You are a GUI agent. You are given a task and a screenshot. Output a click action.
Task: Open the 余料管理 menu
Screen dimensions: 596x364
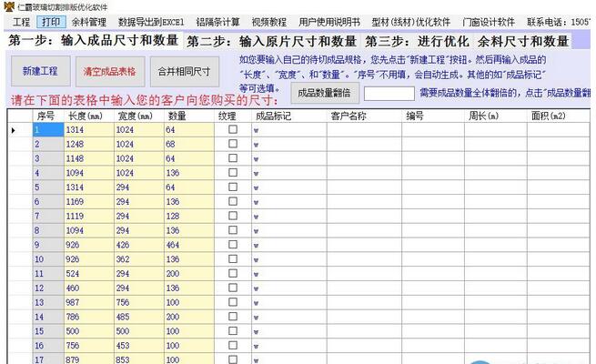pyautogui.click(x=89, y=22)
